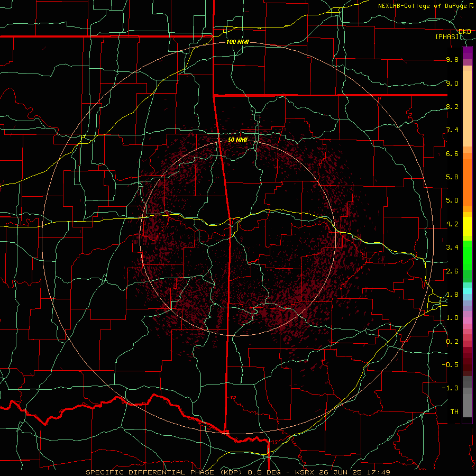
Task: Pick the pale peach color bar segment
Action: [467, 108]
